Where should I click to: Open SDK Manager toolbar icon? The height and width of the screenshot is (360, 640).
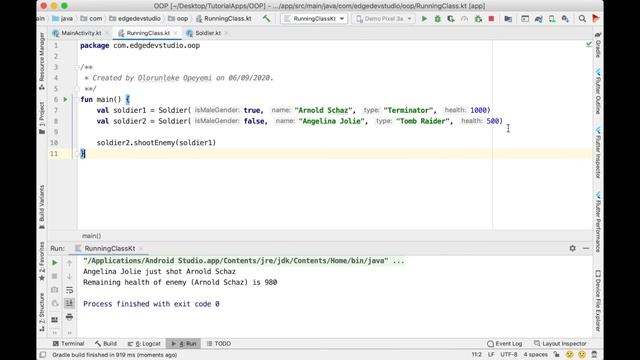(x=565, y=19)
